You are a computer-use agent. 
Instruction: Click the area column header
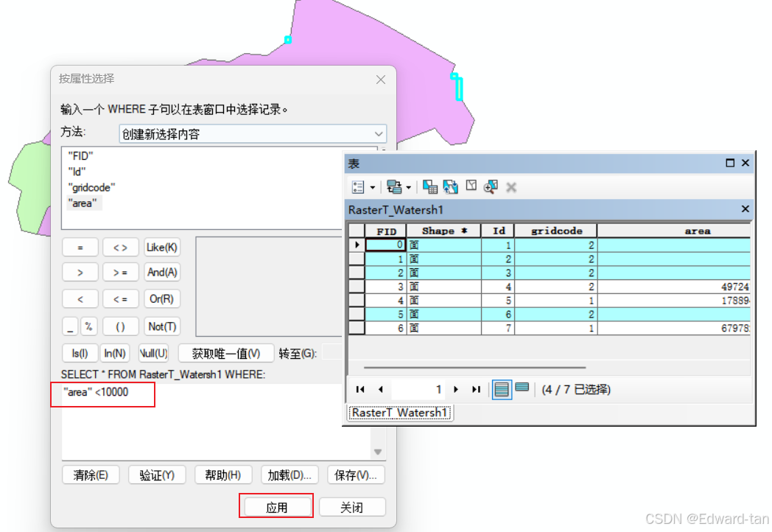[x=674, y=231]
